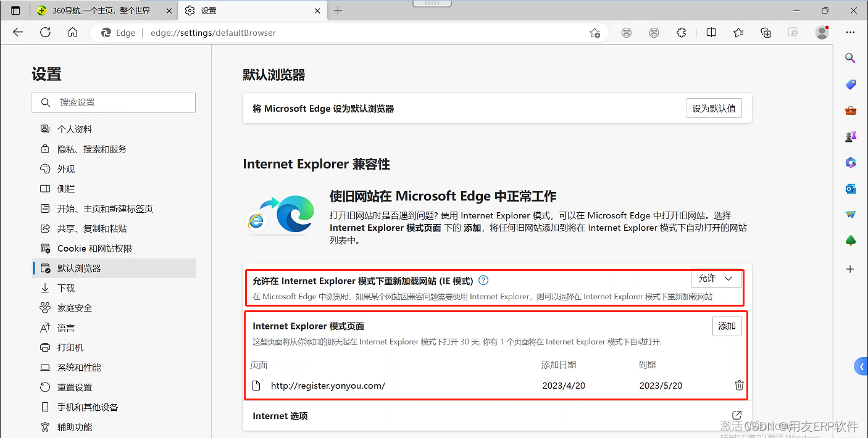
Task: Click 添加 button for IE mode pages
Action: (727, 326)
